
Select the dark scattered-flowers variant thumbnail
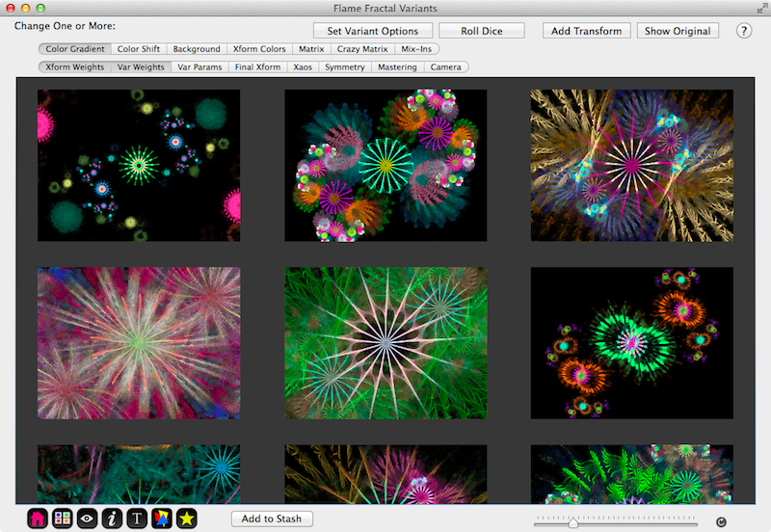click(139, 165)
